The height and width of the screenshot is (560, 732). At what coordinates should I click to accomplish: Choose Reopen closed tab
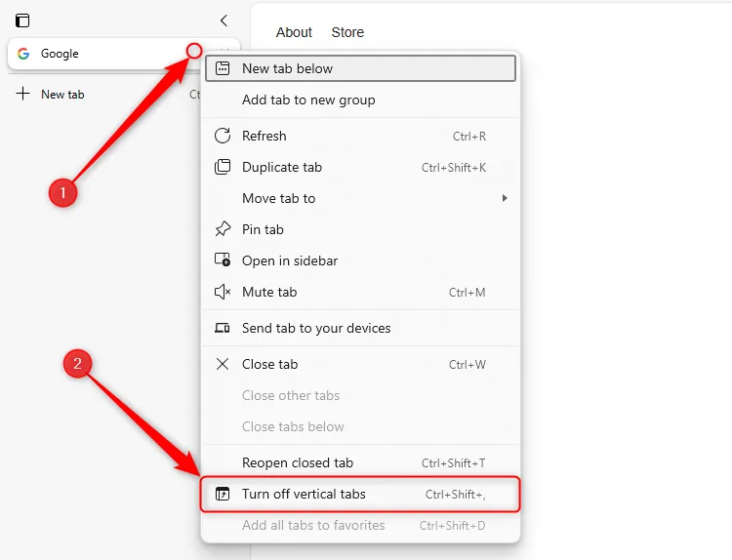298,462
